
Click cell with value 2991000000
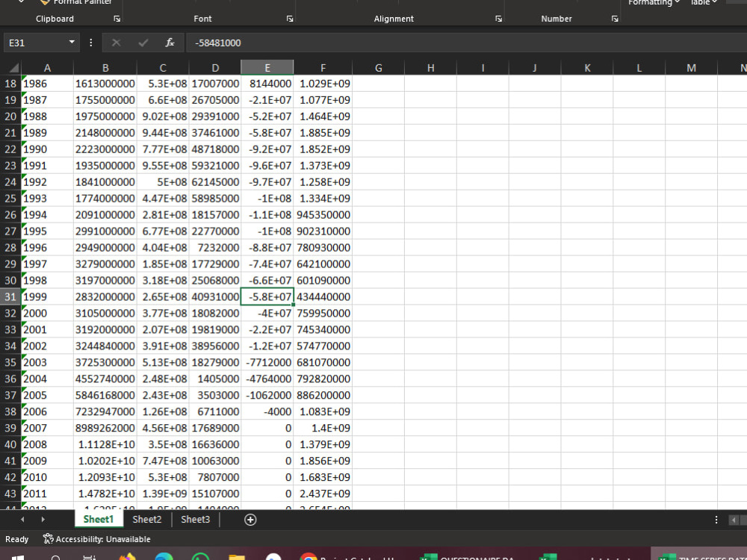105,231
